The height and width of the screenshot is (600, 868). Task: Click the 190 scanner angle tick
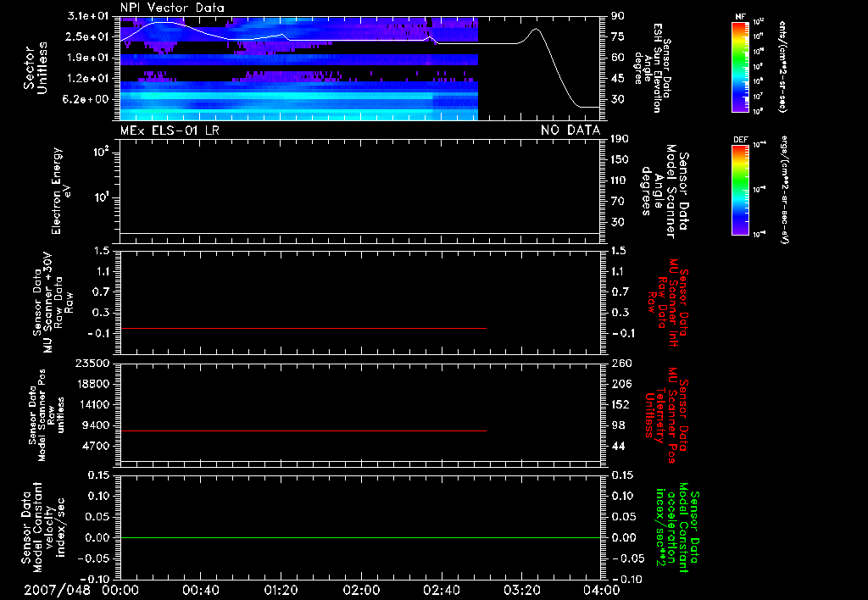pyautogui.click(x=620, y=138)
